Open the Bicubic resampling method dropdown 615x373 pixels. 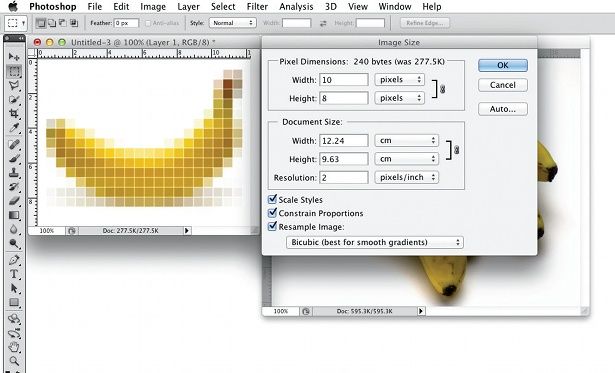[x=375, y=242]
